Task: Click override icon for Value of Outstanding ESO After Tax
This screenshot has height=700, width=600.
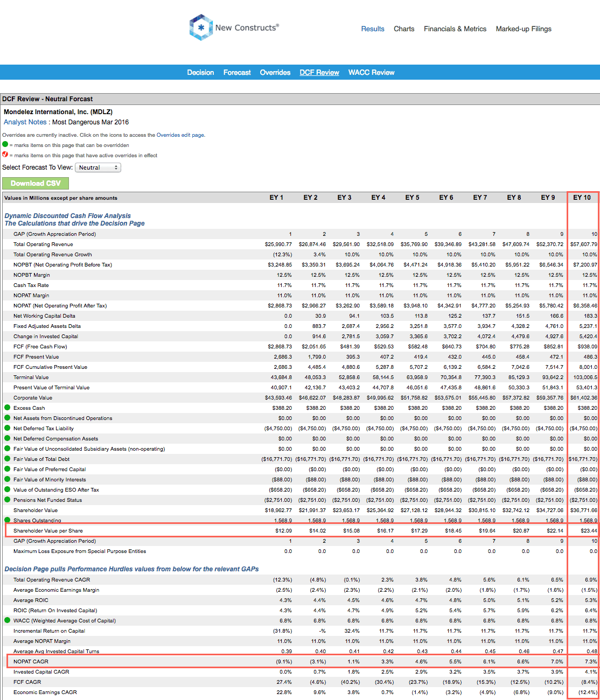Action: 8,489
